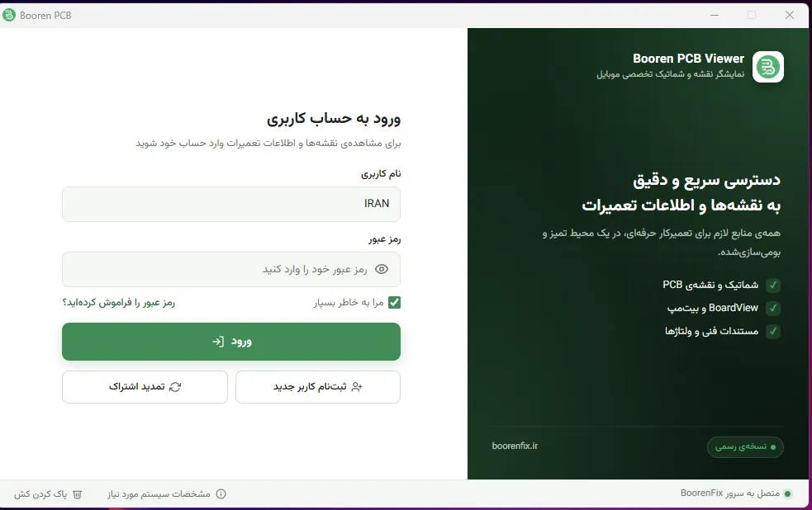Screen dimensions: 812x510
Task: Click 'BoardView و بیت‌مپ' feature text
Action: pos(713,309)
